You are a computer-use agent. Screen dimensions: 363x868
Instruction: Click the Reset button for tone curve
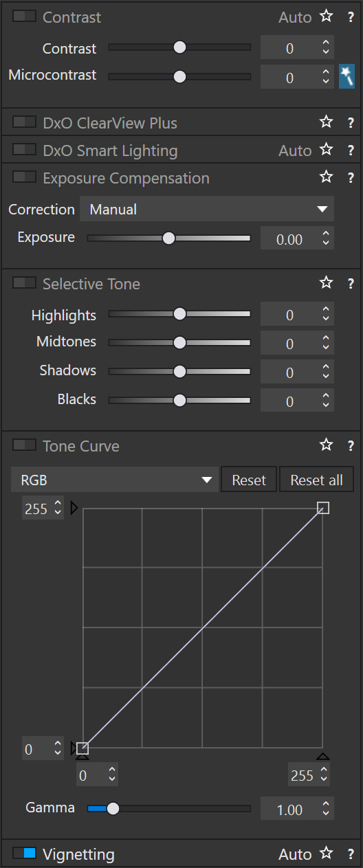point(249,480)
